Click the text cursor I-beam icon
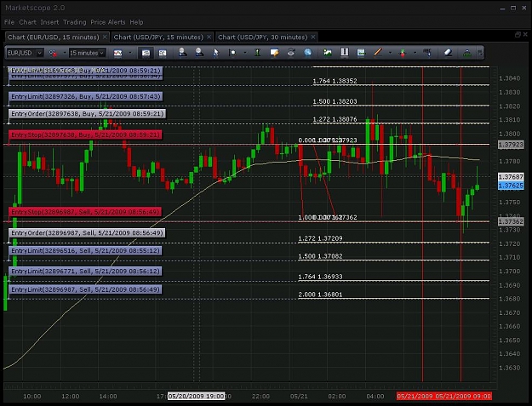The image size is (532, 406). tap(345, 52)
